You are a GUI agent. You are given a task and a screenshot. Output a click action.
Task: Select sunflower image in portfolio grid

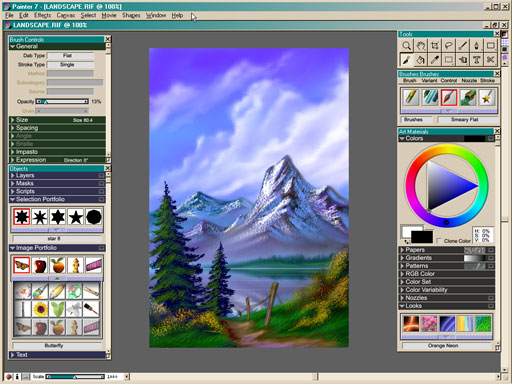pyautogui.click(x=40, y=309)
